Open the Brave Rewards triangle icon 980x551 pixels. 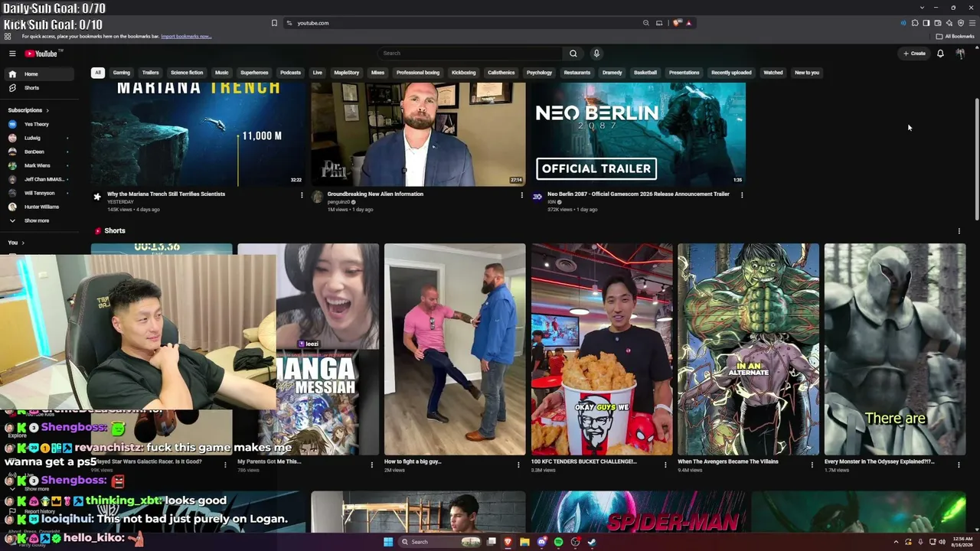pyautogui.click(x=689, y=23)
